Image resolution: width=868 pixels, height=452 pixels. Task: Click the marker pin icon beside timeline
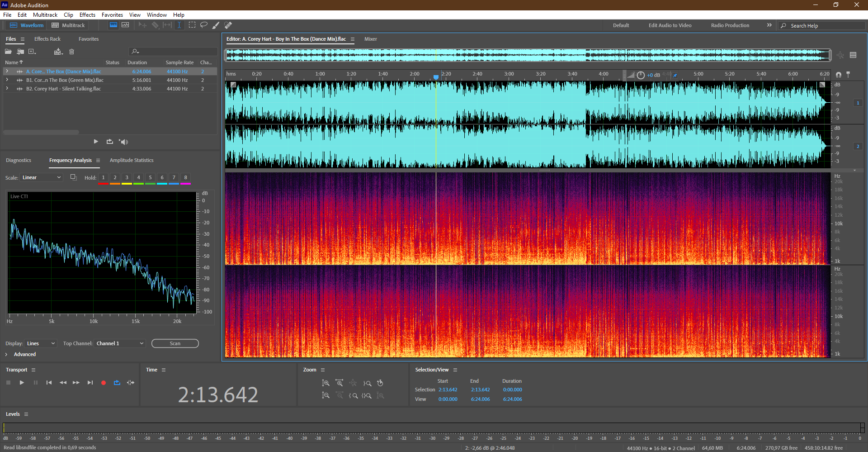pos(848,74)
